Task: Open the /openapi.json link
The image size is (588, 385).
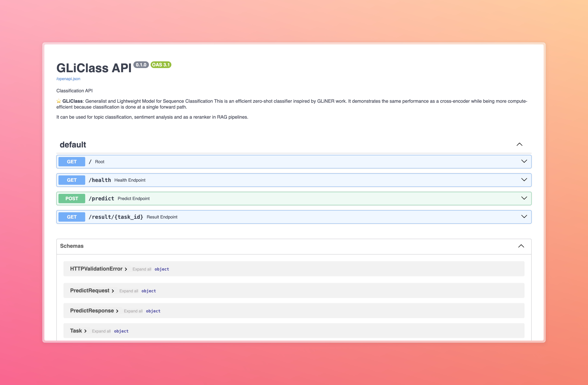Action: point(68,79)
